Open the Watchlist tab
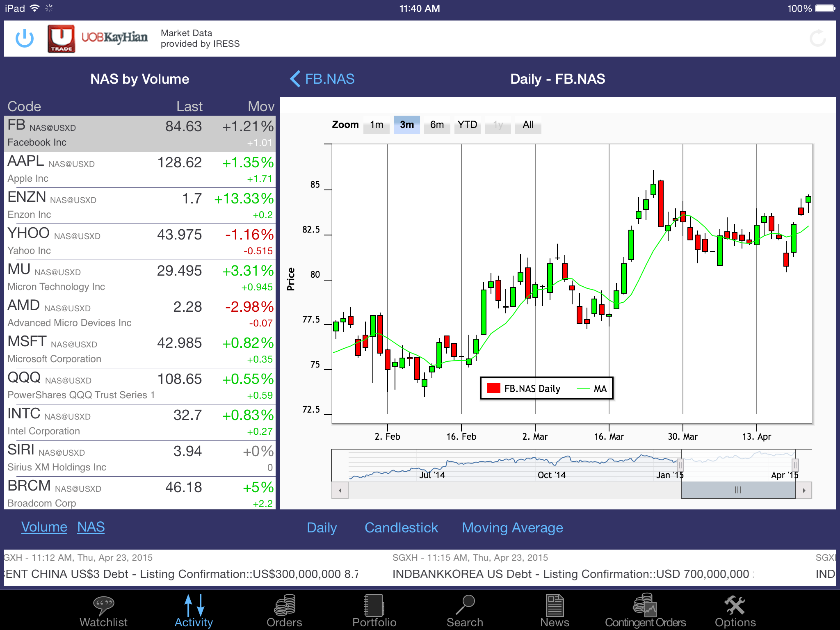 tap(103, 611)
